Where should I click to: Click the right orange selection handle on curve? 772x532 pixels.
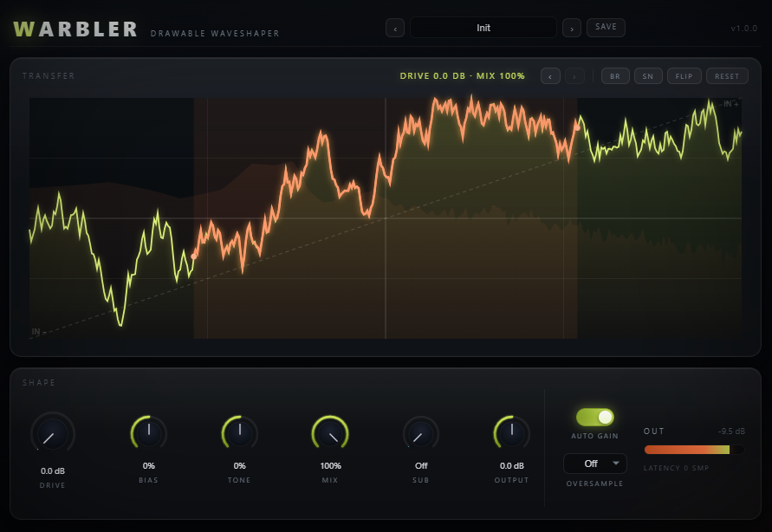(x=577, y=128)
